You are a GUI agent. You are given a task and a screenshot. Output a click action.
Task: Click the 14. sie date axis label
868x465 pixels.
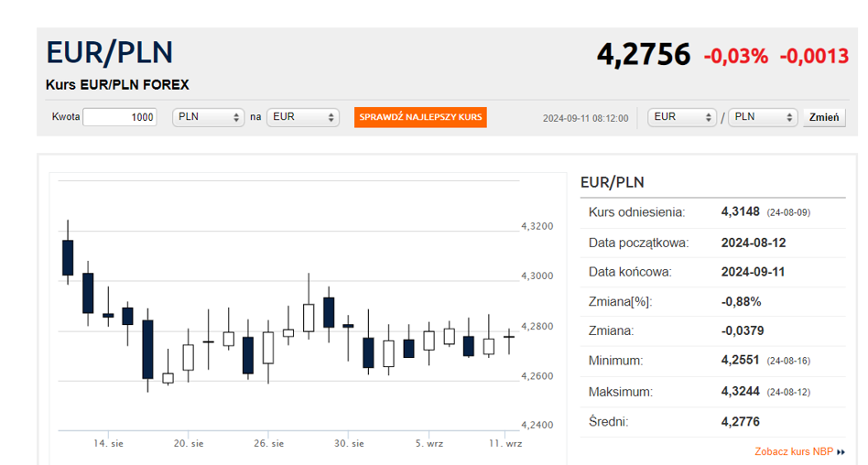pos(109,444)
